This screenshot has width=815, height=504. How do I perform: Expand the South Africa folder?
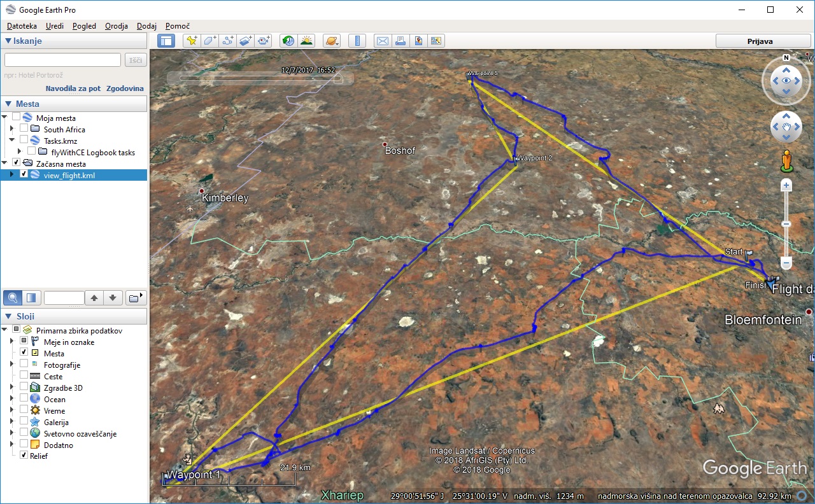click(11, 129)
